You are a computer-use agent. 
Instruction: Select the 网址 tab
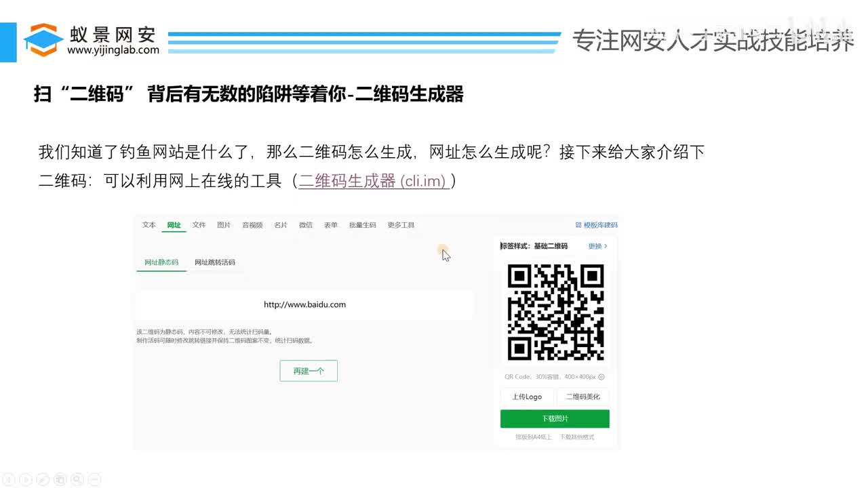(174, 225)
